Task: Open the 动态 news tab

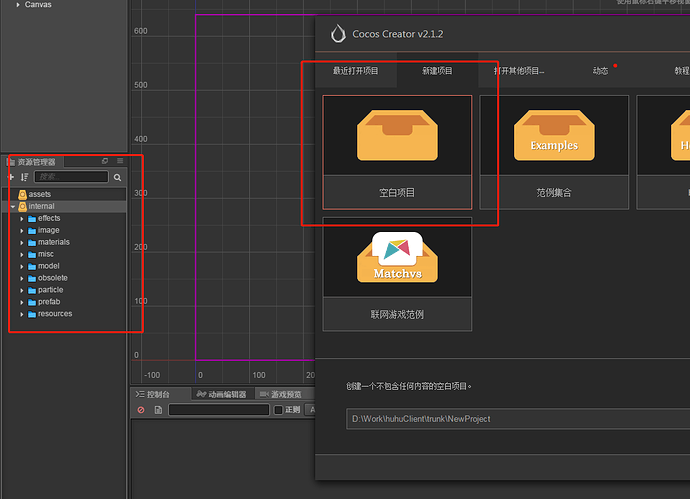Action: pyautogui.click(x=600, y=70)
